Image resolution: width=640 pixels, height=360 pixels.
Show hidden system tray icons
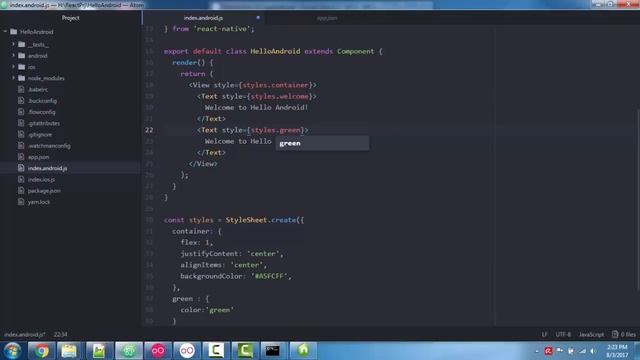point(537,351)
